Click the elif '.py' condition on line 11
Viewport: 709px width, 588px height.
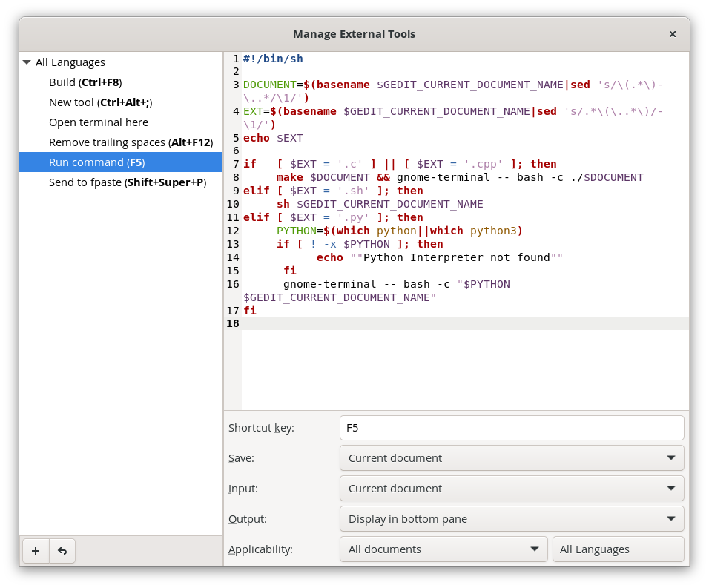(x=333, y=217)
